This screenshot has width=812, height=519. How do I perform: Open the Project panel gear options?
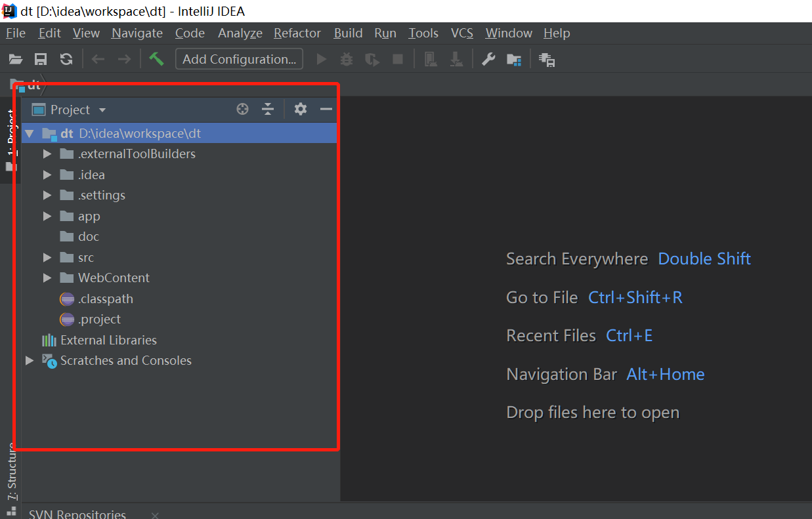tap(301, 110)
